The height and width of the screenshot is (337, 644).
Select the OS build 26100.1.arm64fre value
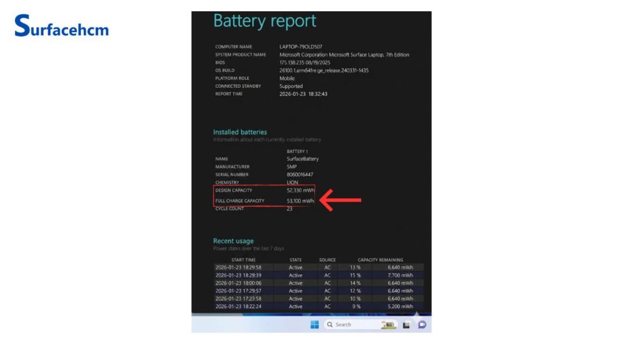point(324,70)
